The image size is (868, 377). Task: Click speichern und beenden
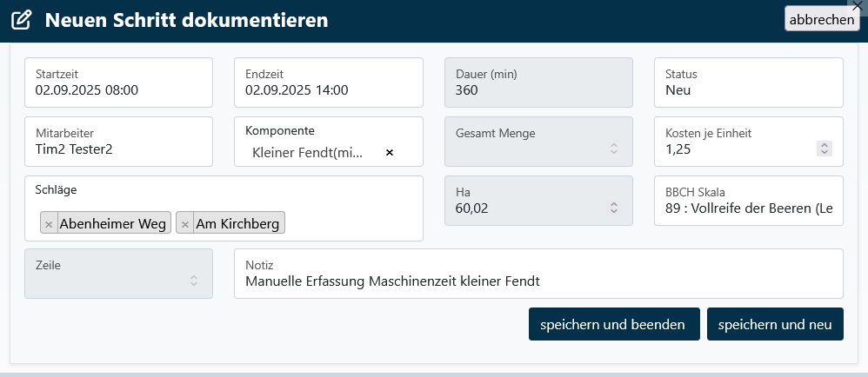click(x=612, y=324)
